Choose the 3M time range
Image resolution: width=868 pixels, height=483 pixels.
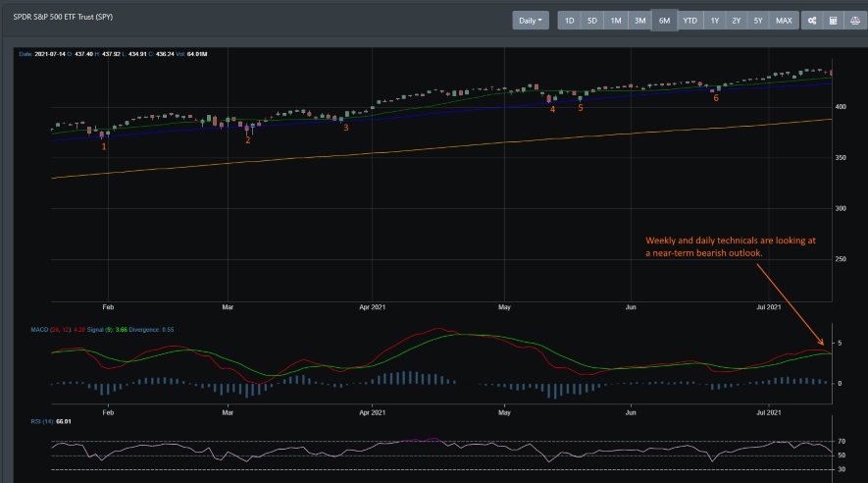tap(639, 21)
